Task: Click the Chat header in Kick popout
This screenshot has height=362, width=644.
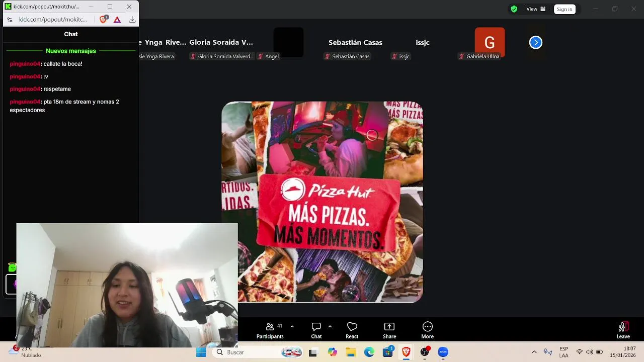Action: tap(71, 34)
